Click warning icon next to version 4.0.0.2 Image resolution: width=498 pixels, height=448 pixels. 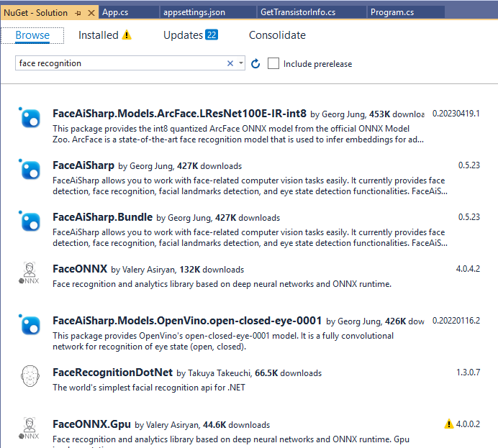coord(449,424)
